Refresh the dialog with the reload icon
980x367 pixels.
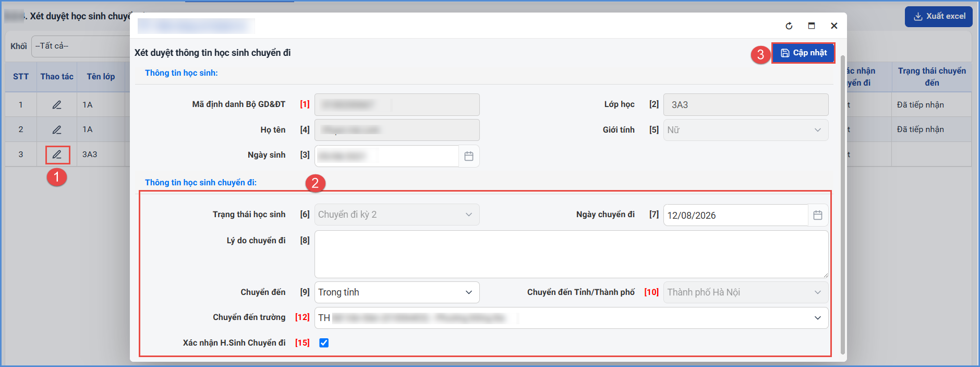click(789, 26)
